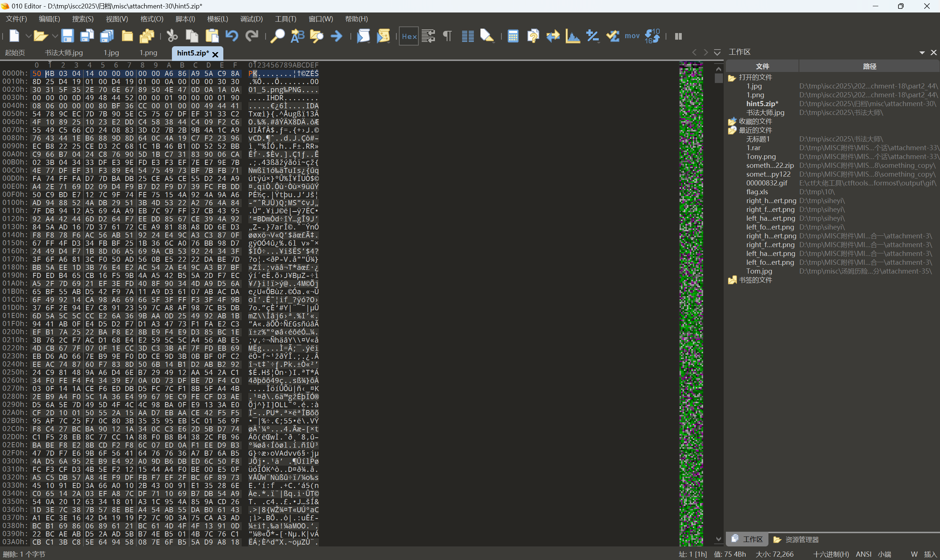Click the 路径 column header
940x560 pixels.
(x=869, y=66)
